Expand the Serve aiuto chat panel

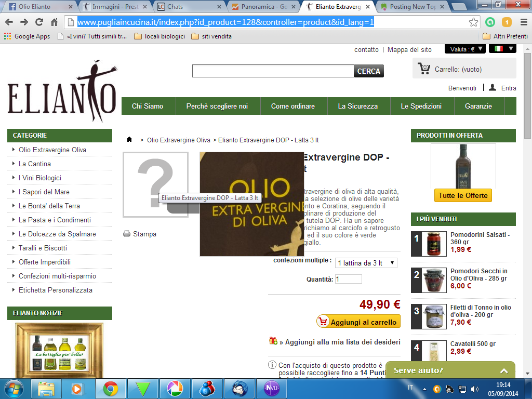pyautogui.click(x=450, y=370)
